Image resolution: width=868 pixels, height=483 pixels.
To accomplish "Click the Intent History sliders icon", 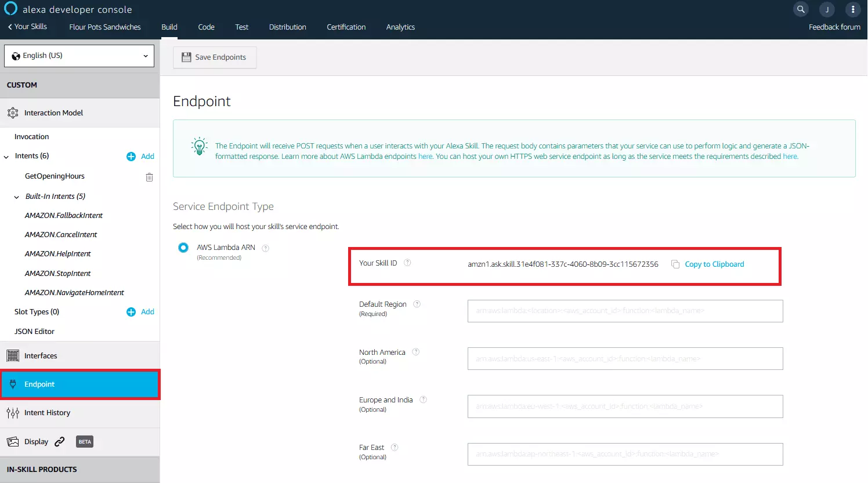I will click(13, 413).
